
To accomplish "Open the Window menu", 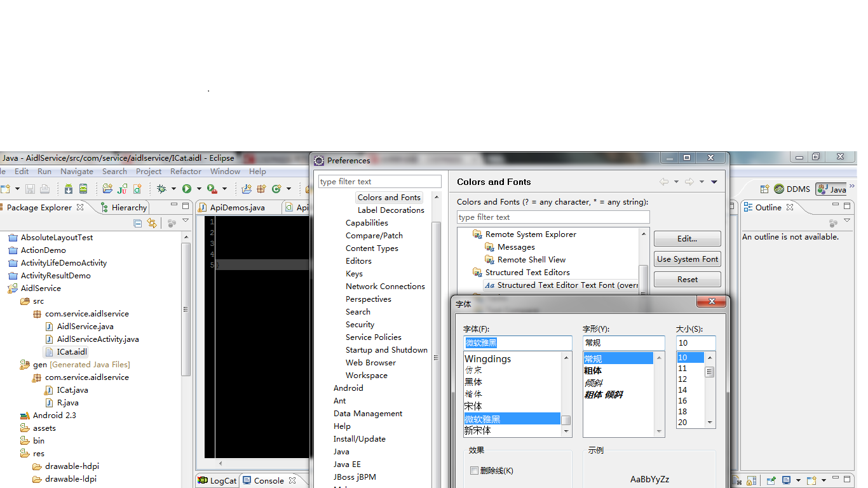I will [225, 171].
